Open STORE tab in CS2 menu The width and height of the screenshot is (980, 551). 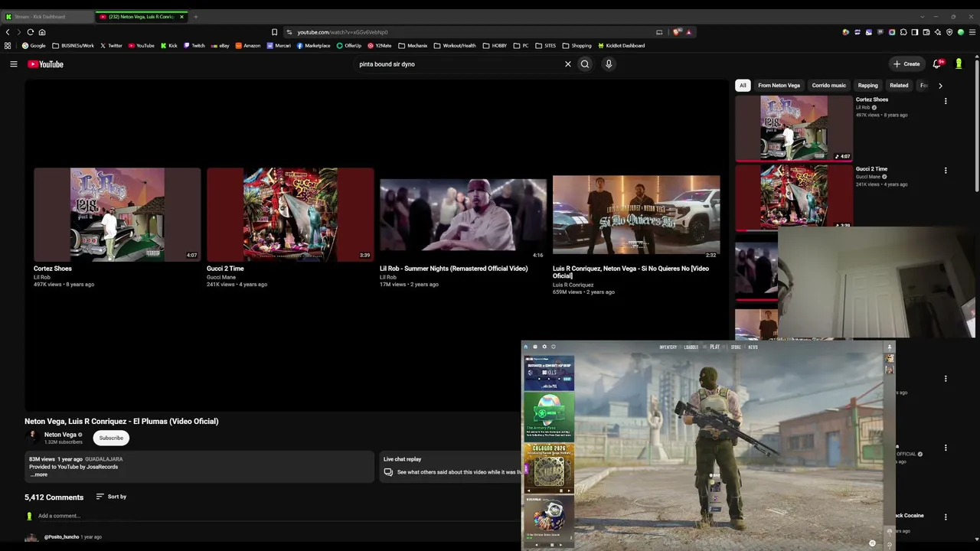click(x=736, y=347)
